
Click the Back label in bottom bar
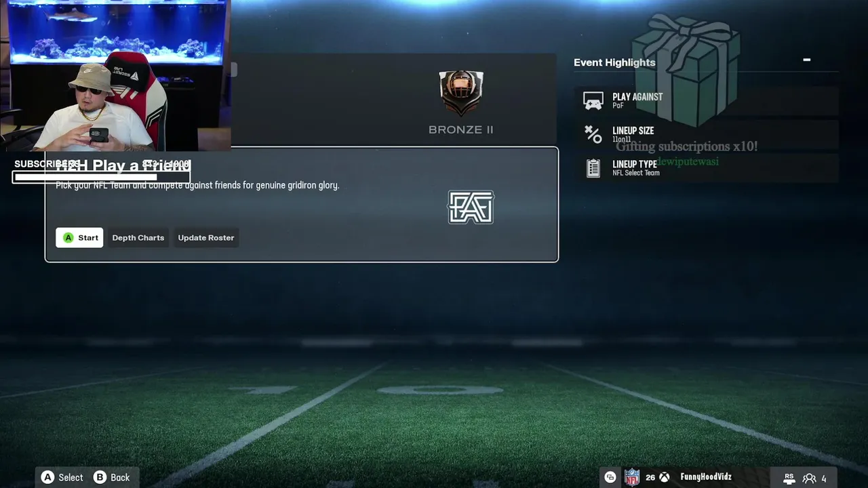[x=120, y=477]
